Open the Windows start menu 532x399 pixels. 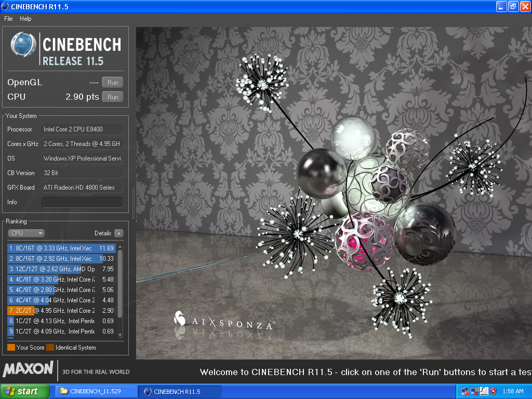[25, 392]
